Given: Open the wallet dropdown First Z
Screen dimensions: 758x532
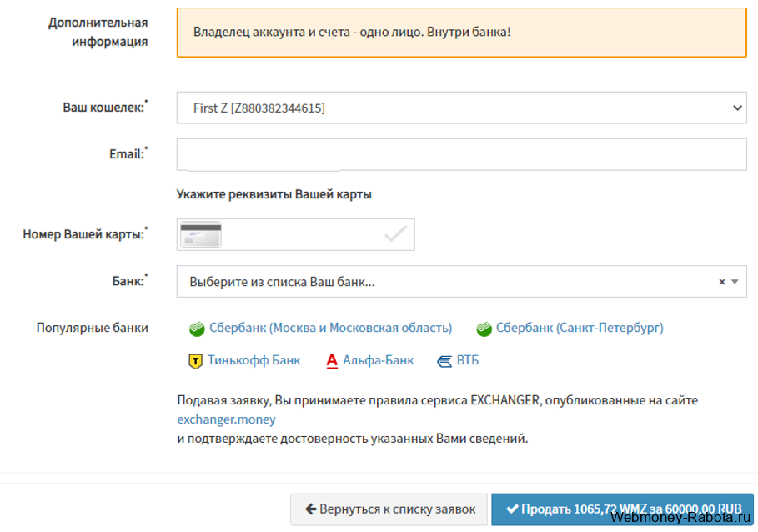Looking at the screenshot, I should (461, 108).
